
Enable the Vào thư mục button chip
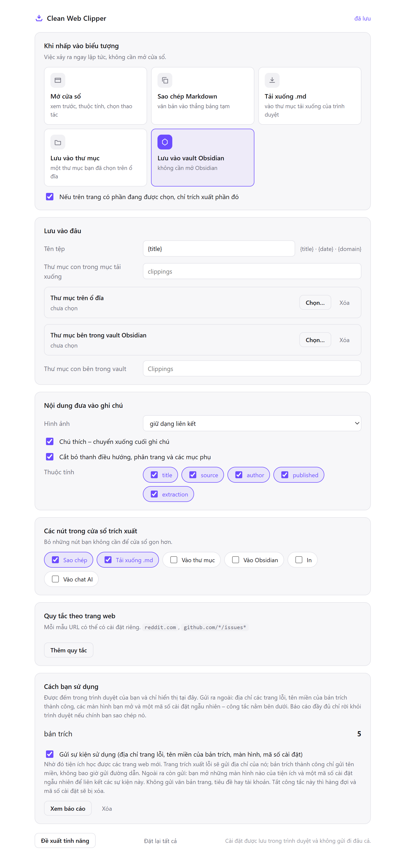click(191, 560)
